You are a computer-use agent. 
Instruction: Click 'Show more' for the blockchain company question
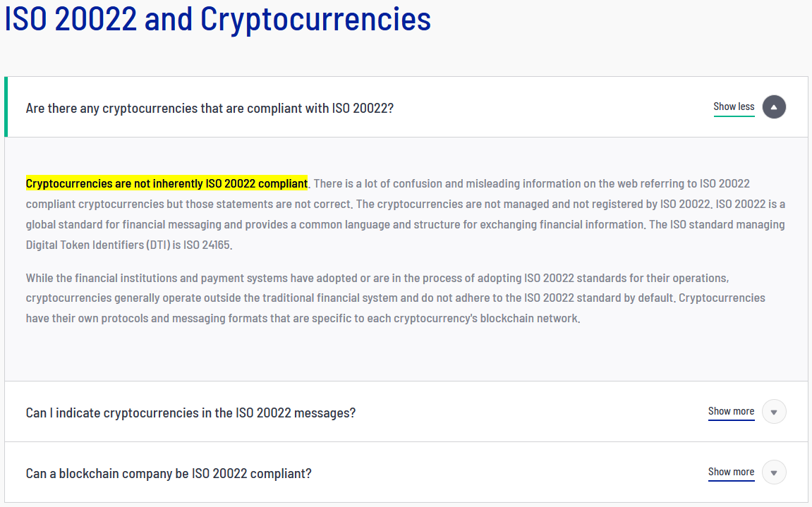coord(731,472)
